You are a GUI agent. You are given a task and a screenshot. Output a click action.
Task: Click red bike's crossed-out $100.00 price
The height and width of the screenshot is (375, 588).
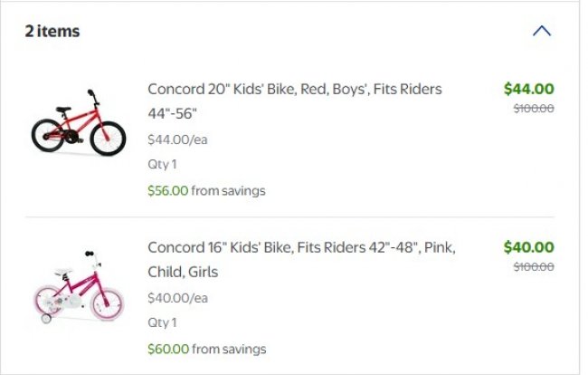[x=534, y=109]
